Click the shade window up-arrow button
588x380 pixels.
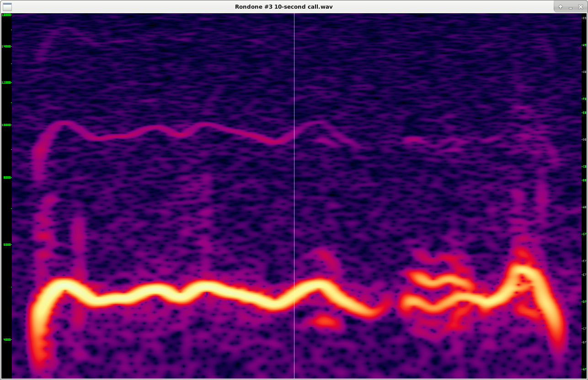tap(561, 7)
